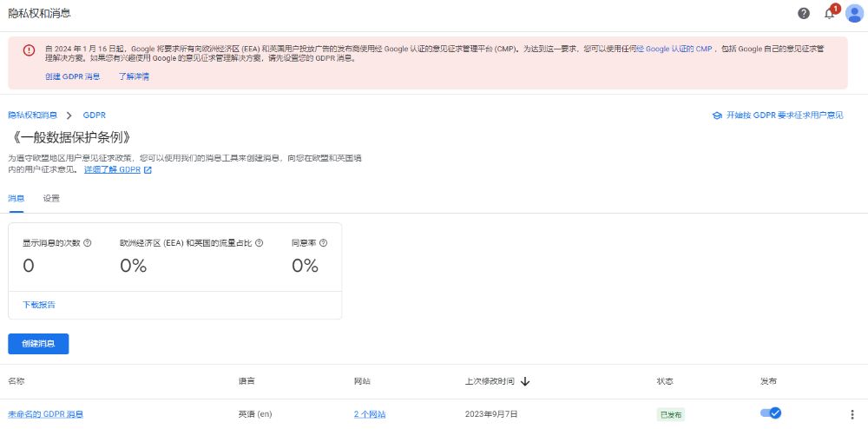Click 名称 column header
This screenshot has height=429, width=868.
click(16, 381)
